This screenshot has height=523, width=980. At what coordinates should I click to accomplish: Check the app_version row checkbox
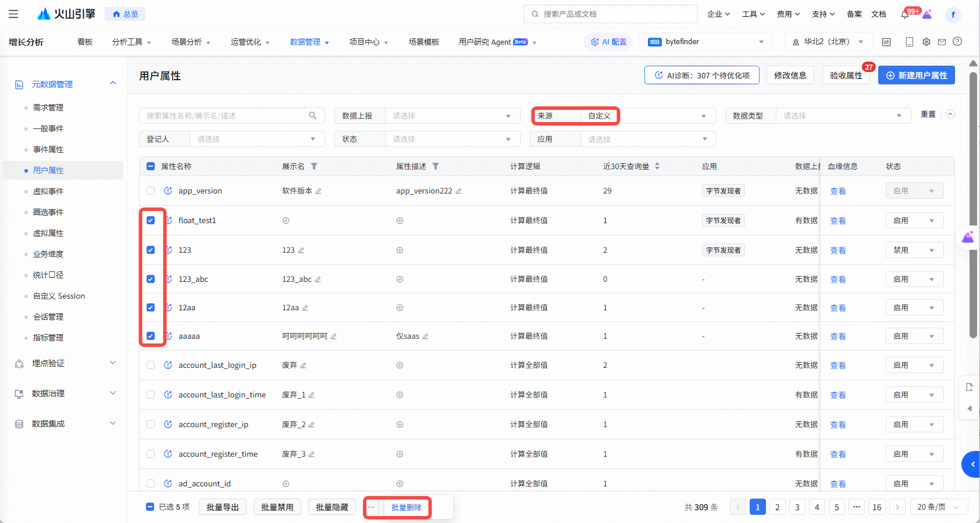click(151, 191)
